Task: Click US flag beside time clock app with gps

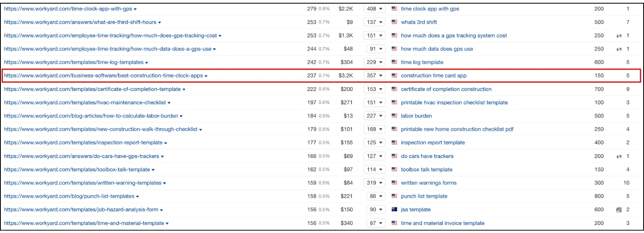Action: pyautogui.click(x=394, y=8)
